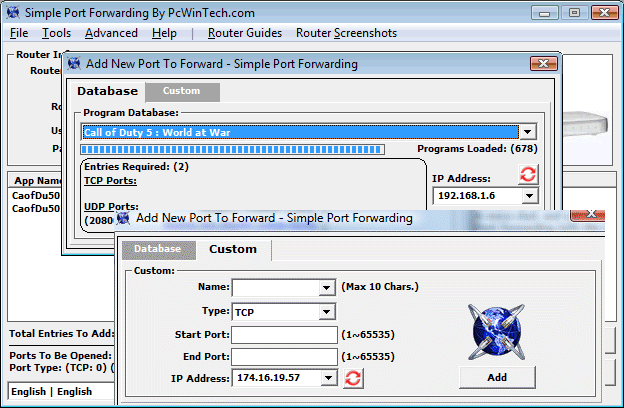
Task: Click the programs loading progress bar
Action: coord(232,149)
